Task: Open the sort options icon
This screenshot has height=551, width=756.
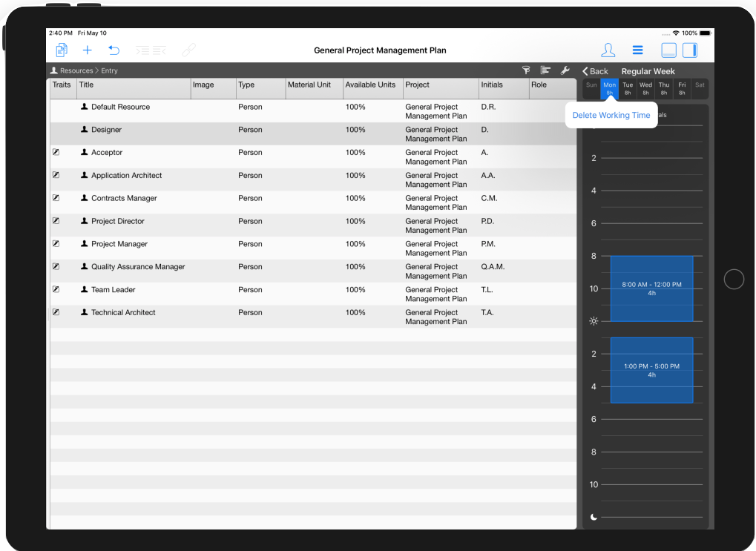Action: [x=545, y=70]
